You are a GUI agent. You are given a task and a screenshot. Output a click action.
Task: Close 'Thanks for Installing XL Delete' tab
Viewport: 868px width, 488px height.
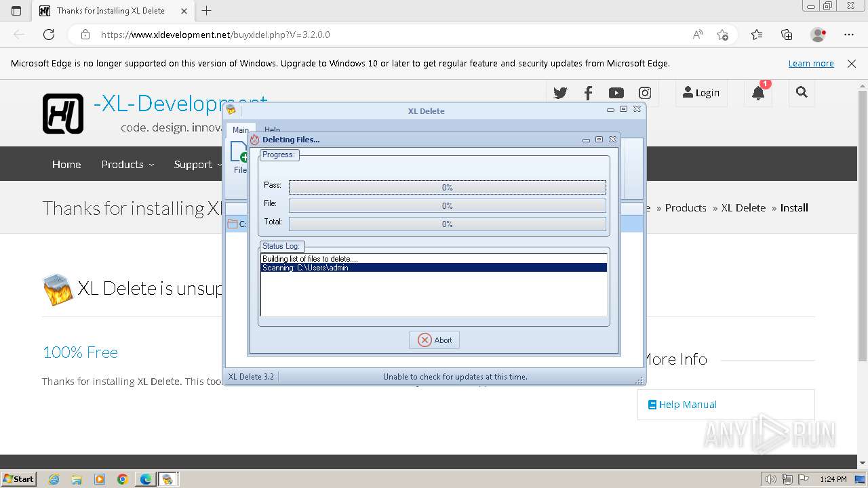184,11
